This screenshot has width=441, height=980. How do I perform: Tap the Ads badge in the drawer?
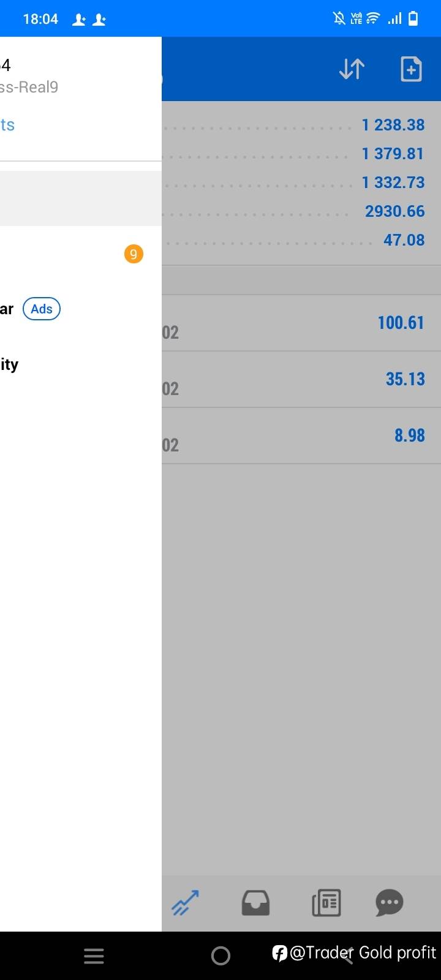(x=42, y=309)
